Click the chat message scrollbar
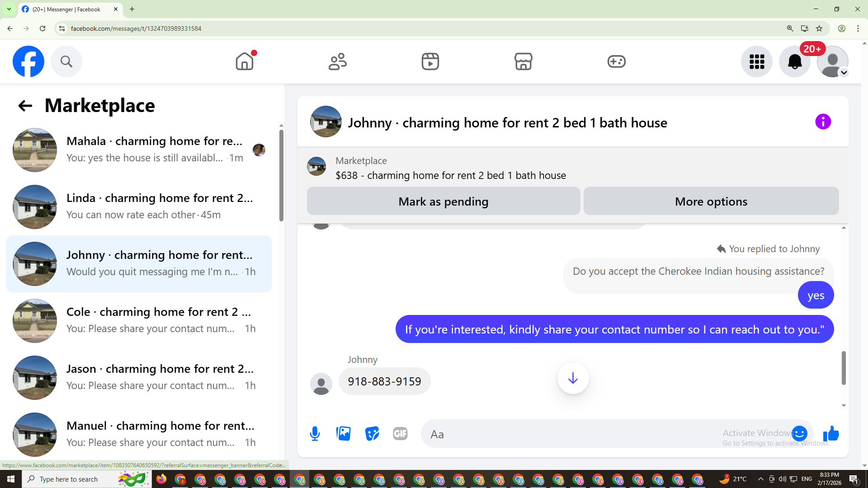 point(843,368)
